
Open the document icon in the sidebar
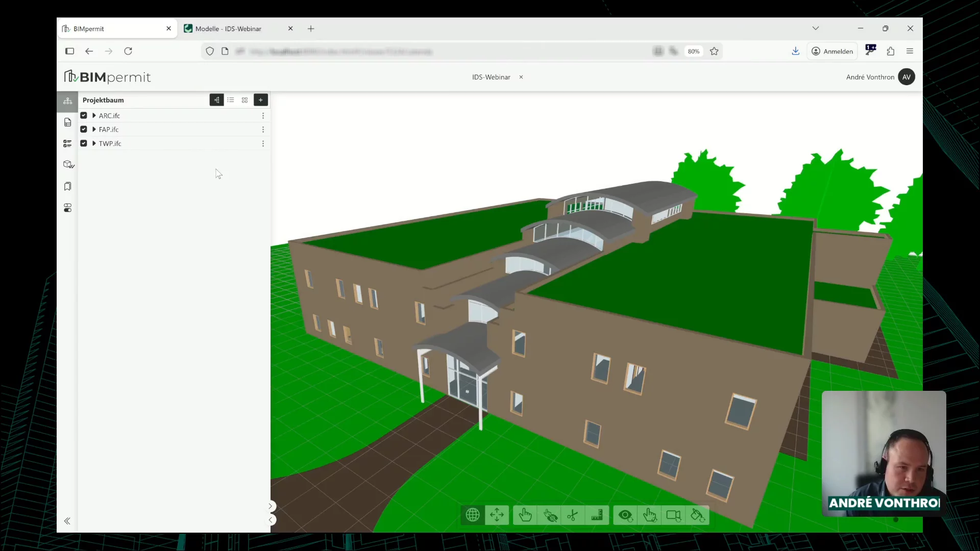point(67,122)
